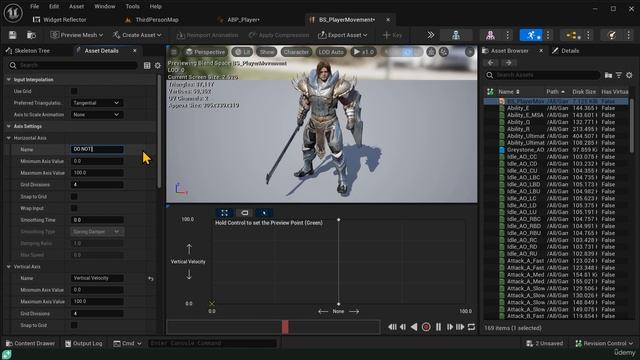Collapse the Axis Settings section
Screen dimensions: 640x360
(9, 127)
